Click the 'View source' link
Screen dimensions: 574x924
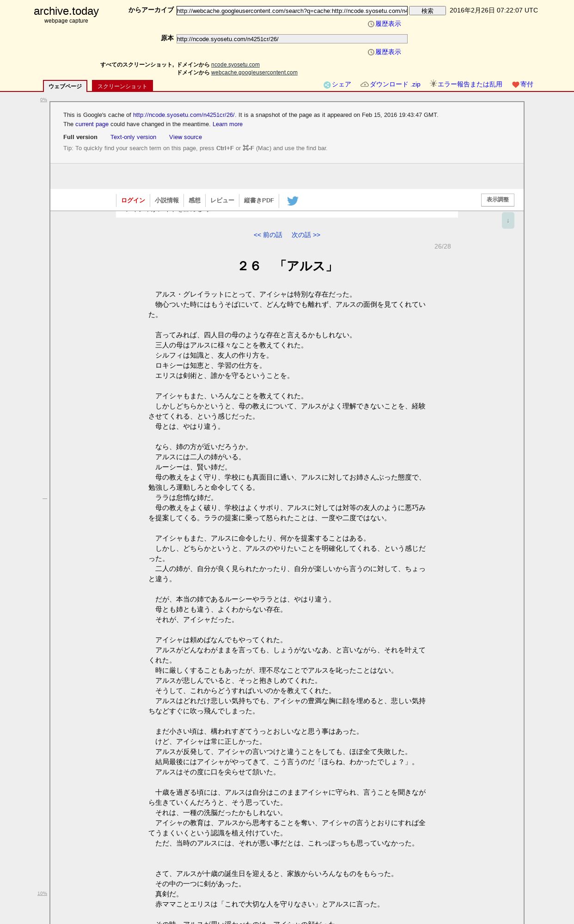point(185,137)
